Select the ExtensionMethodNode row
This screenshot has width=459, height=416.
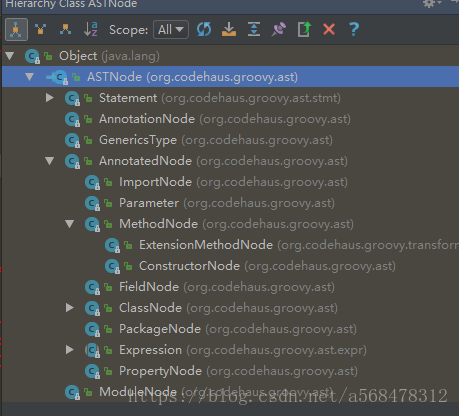tap(230, 245)
